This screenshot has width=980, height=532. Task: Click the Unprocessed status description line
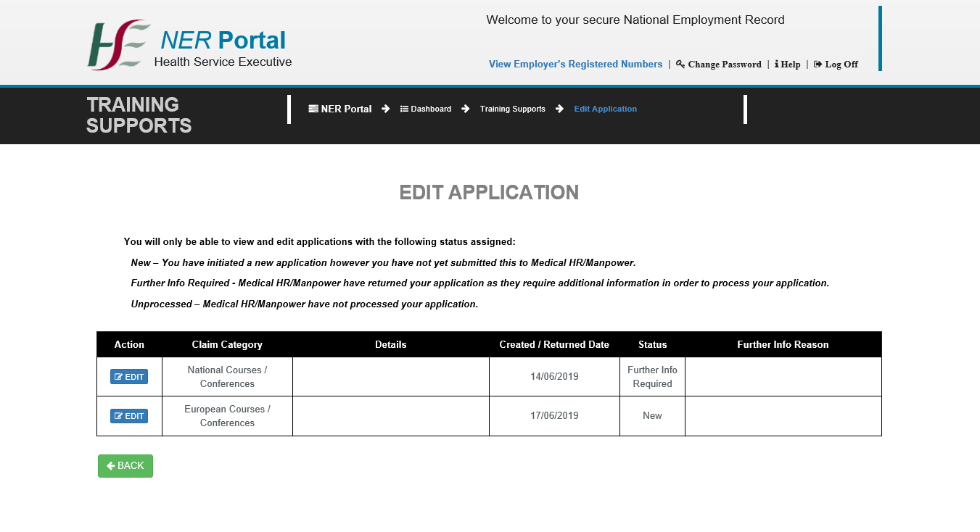tap(305, 304)
